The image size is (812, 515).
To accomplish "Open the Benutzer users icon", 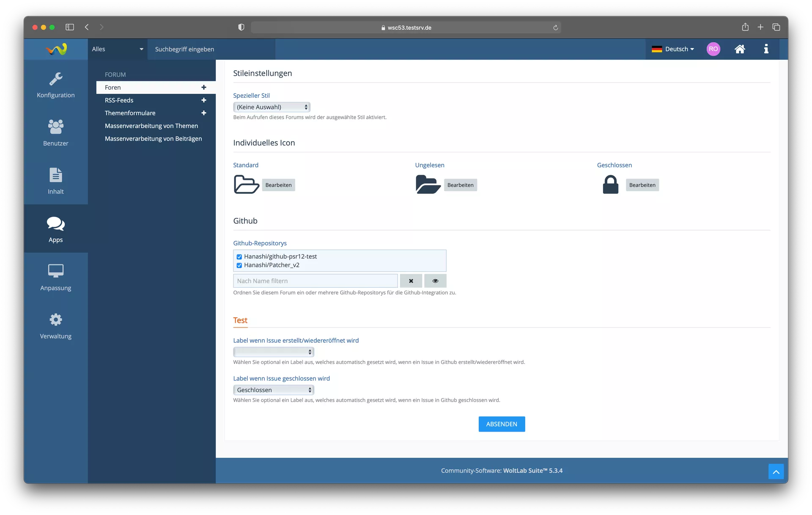I will pyautogui.click(x=55, y=127).
